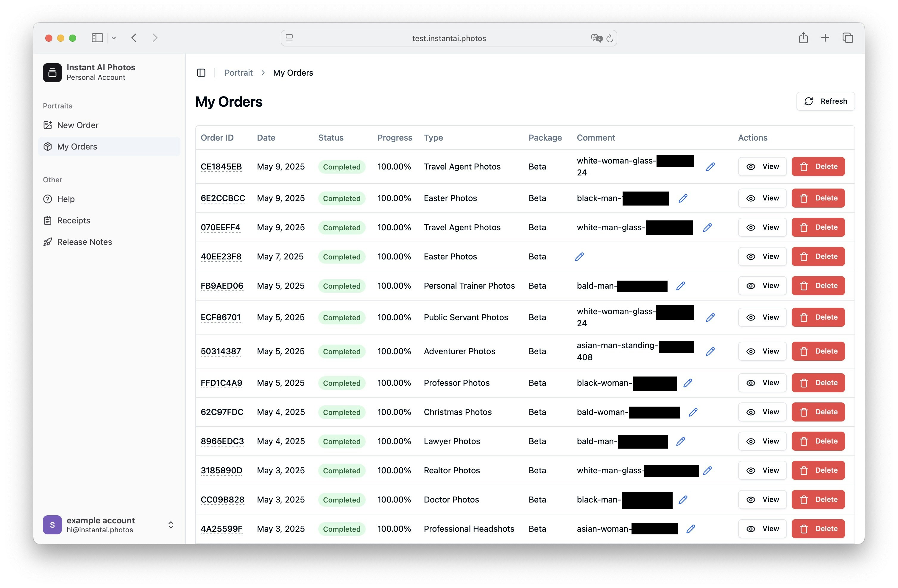
Task: Click the browser Share icon
Action: [803, 38]
